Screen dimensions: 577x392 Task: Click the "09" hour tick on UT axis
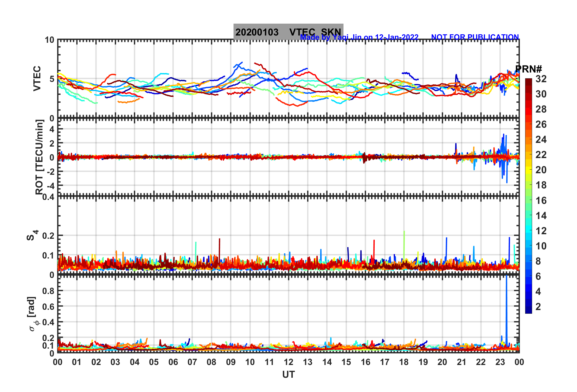coord(231,362)
